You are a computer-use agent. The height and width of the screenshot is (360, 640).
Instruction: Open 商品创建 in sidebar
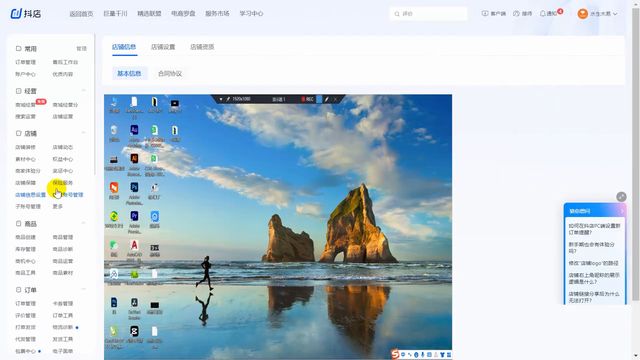pyautogui.click(x=25, y=237)
